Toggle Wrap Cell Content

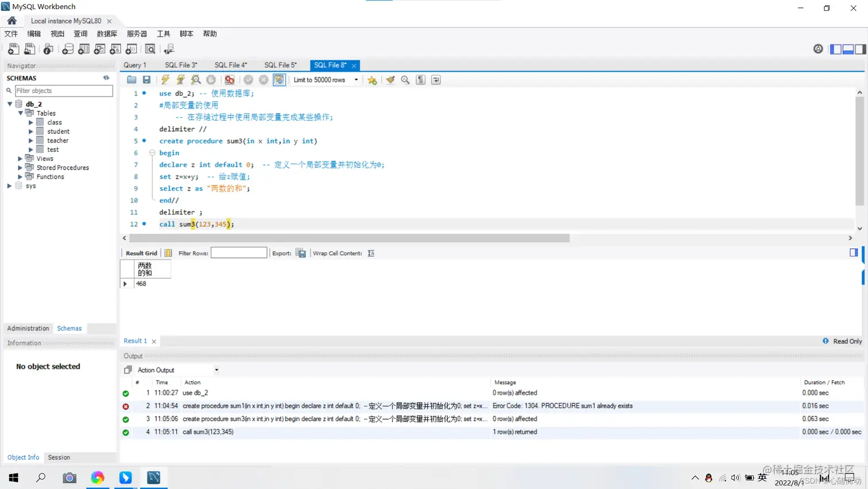coord(371,253)
